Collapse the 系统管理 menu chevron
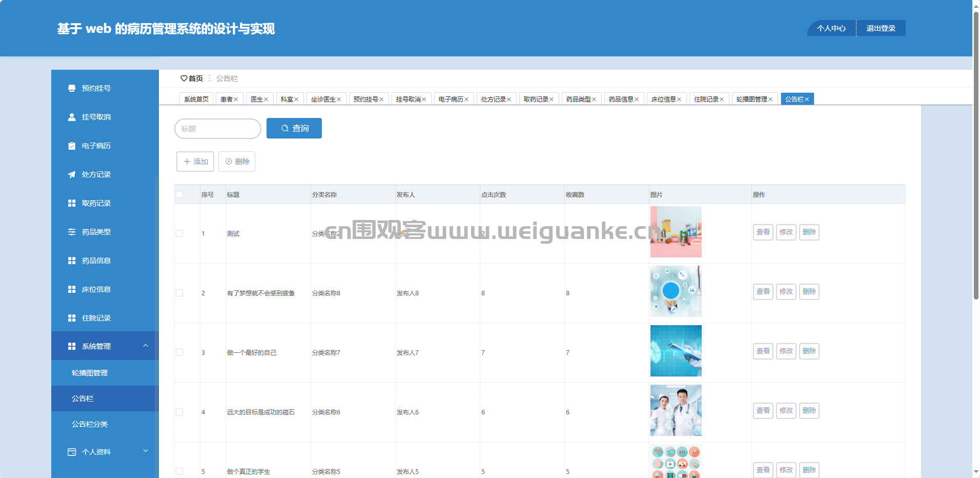The width and height of the screenshot is (980, 478). (x=146, y=346)
